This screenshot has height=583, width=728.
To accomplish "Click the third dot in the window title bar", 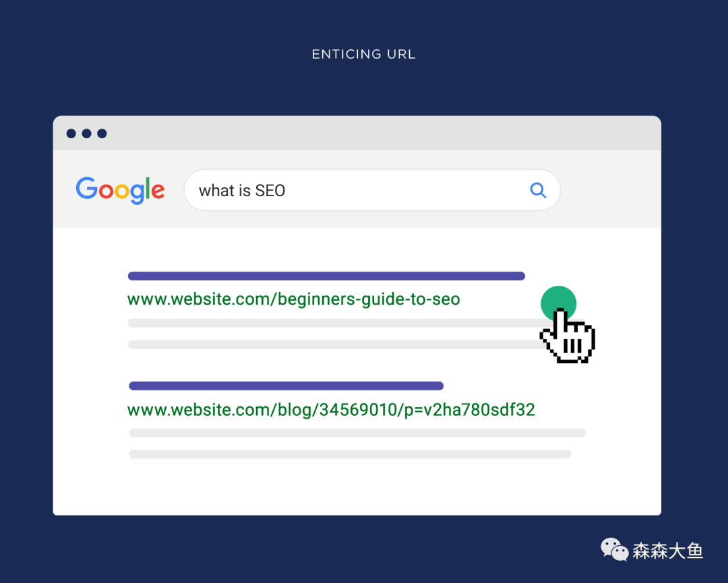I will [x=102, y=133].
